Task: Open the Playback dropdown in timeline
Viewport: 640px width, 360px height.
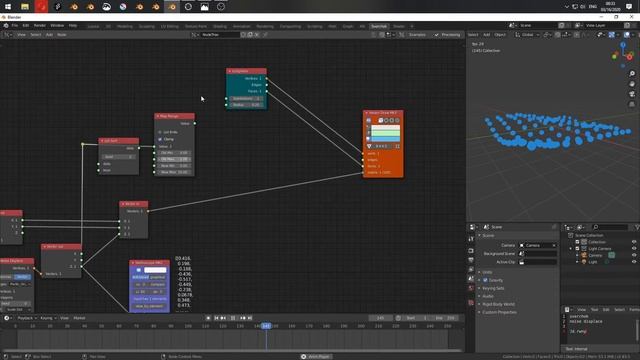Action: pos(27,318)
